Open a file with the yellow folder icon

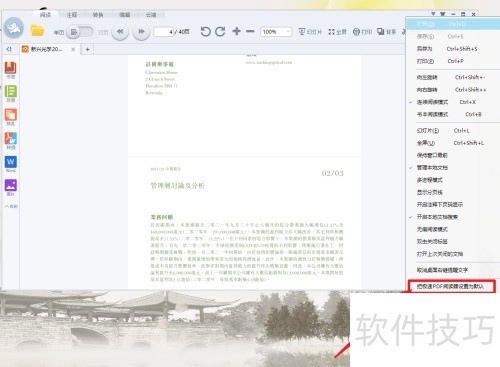37,30
